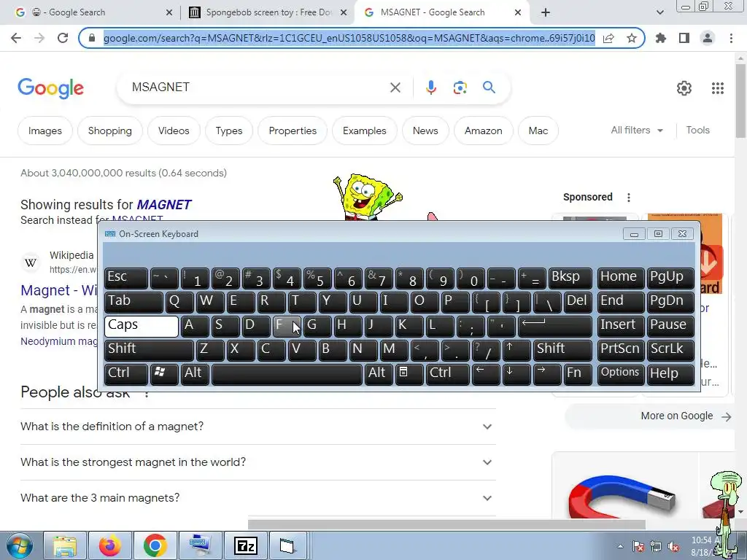Bookmark this page with the star icon
Image resolution: width=747 pixels, height=560 pixels.
point(632,38)
